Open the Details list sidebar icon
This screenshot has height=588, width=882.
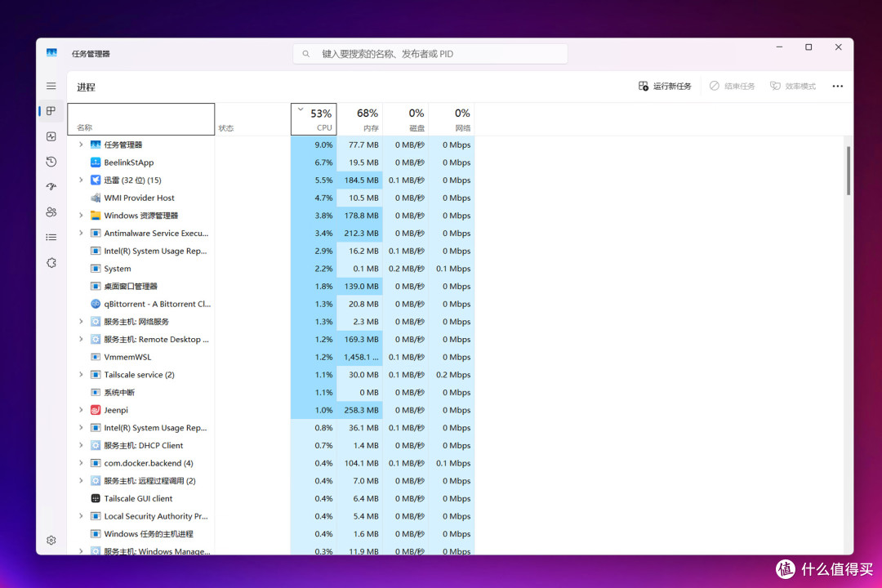(x=51, y=238)
